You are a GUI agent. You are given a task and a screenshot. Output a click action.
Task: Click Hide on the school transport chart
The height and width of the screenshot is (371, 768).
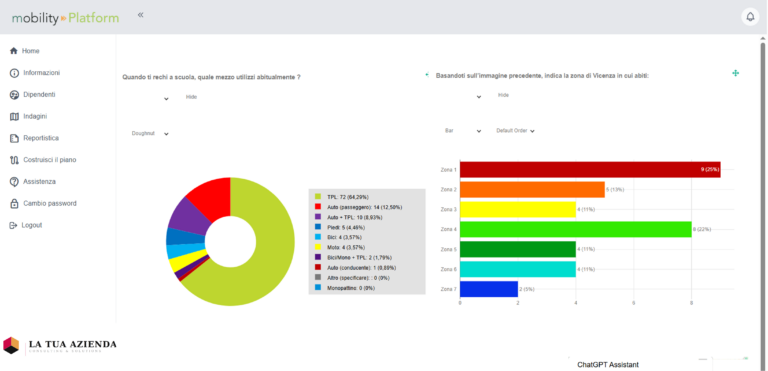[191, 97]
